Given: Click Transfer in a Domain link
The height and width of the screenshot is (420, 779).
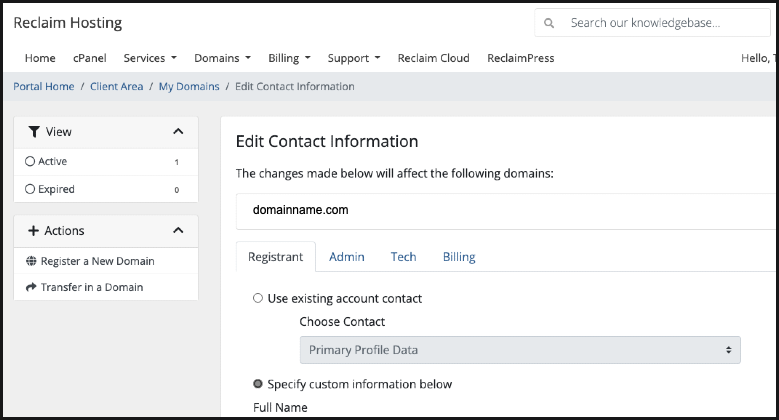Looking at the screenshot, I should (x=92, y=287).
